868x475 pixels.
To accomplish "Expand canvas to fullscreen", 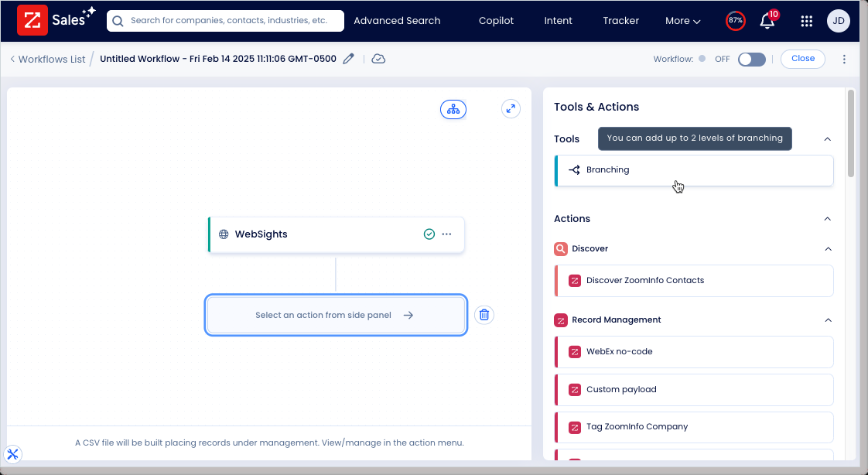I will [511, 108].
